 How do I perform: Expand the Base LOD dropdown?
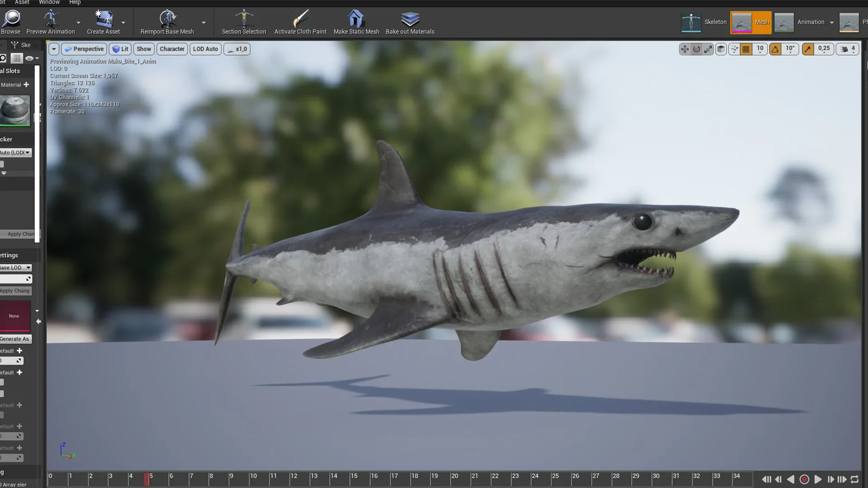click(x=16, y=267)
